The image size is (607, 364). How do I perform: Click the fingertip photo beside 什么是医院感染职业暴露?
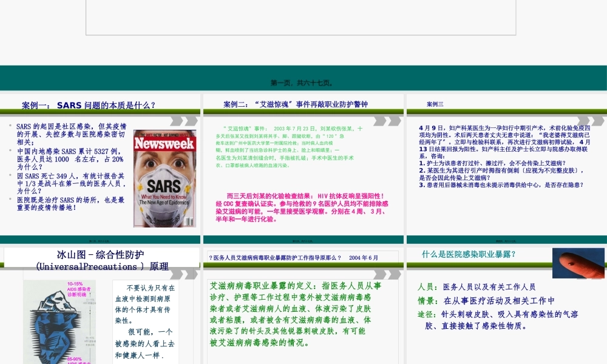578,263
